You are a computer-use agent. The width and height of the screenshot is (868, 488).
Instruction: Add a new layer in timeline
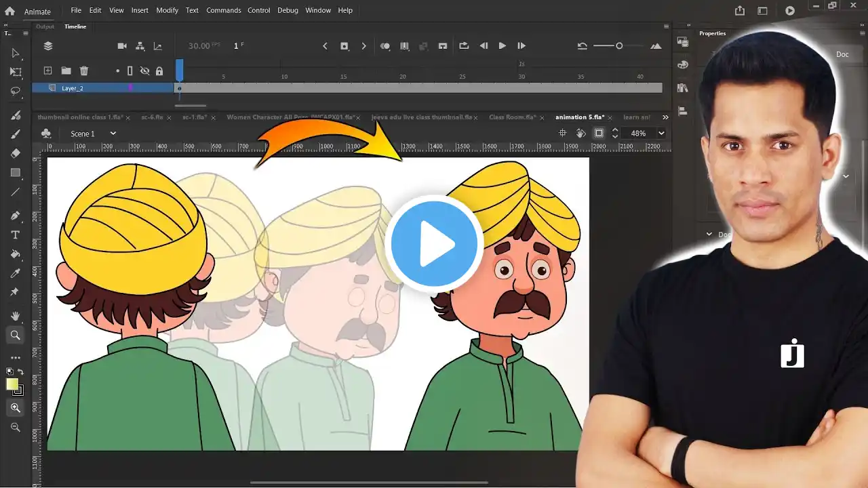[47, 70]
